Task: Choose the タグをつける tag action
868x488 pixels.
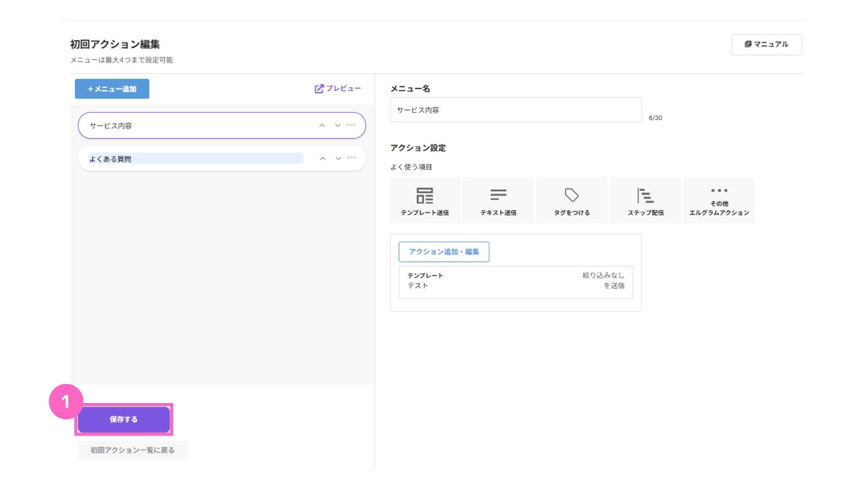Action: tap(572, 200)
